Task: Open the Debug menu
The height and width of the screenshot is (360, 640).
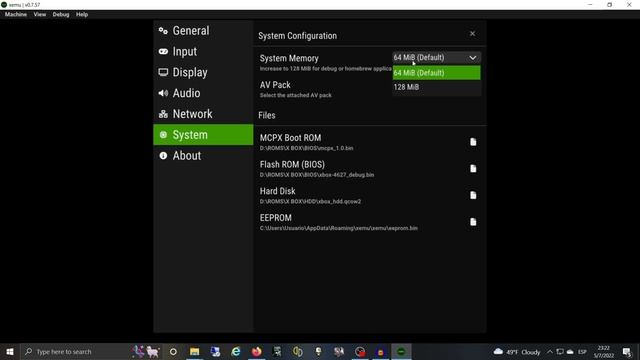Action: [61, 14]
